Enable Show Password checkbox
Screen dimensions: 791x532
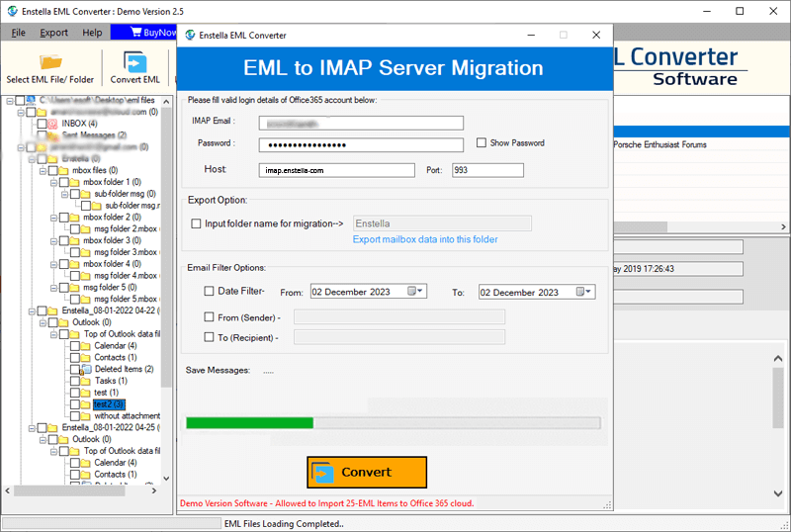(482, 142)
